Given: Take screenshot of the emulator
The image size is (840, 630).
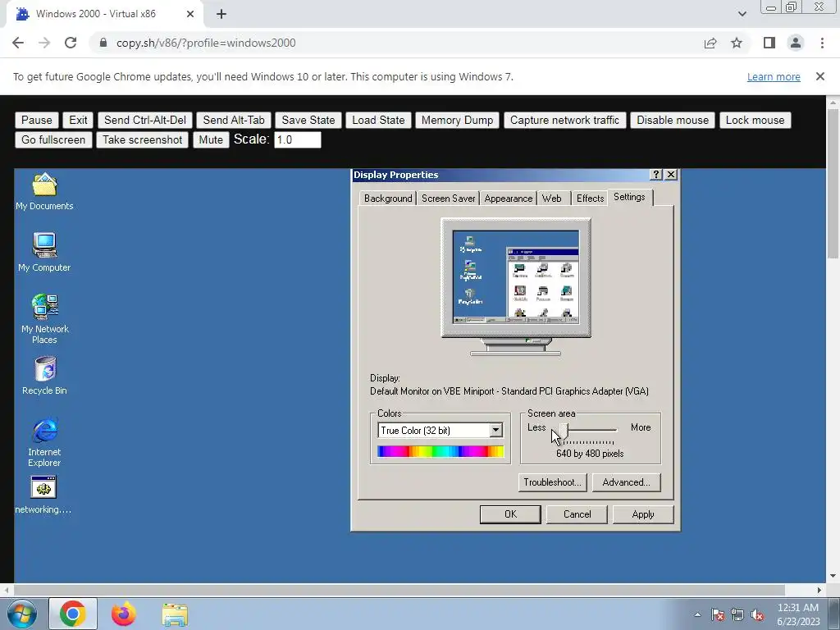Looking at the screenshot, I should pyautogui.click(x=143, y=139).
